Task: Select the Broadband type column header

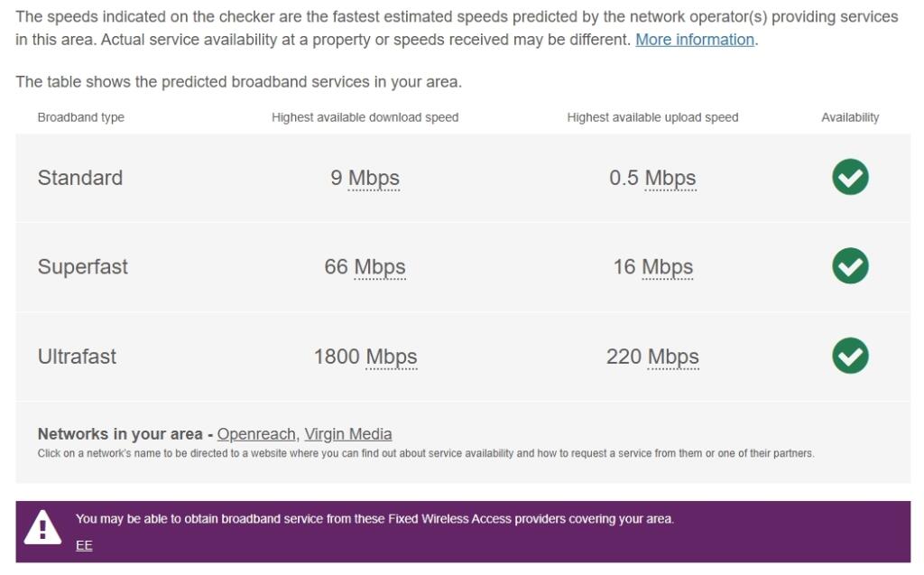Action: click(x=81, y=116)
